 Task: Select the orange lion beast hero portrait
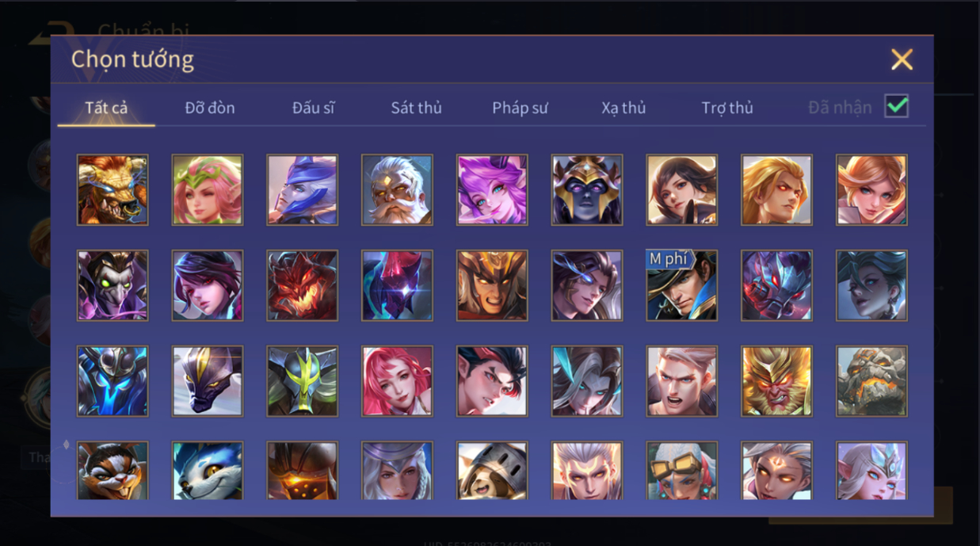coord(112,190)
